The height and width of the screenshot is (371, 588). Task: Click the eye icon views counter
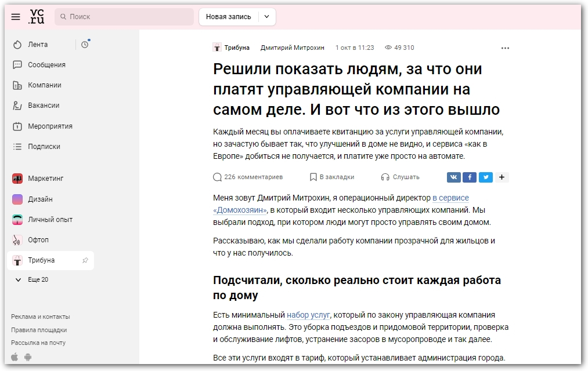click(388, 48)
